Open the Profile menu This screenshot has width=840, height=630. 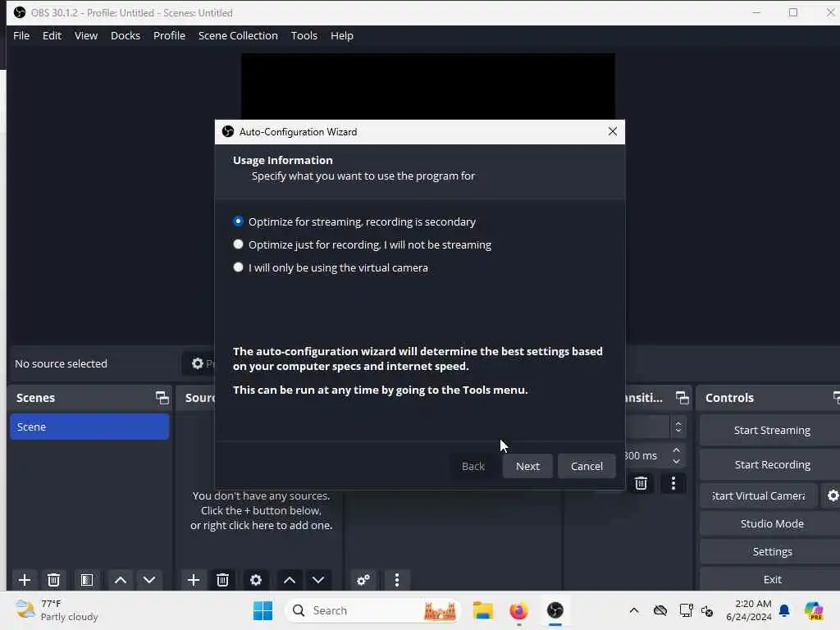169,35
